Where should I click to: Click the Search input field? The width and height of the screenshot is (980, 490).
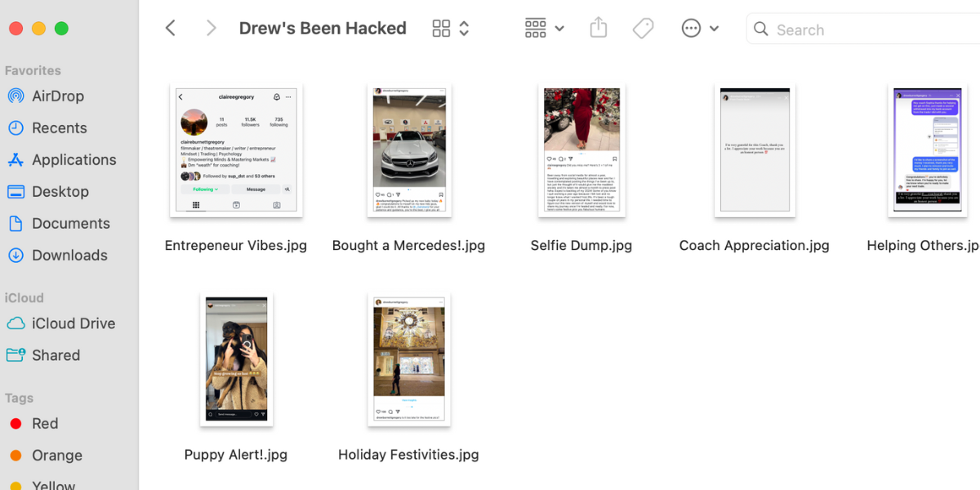tap(866, 29)
